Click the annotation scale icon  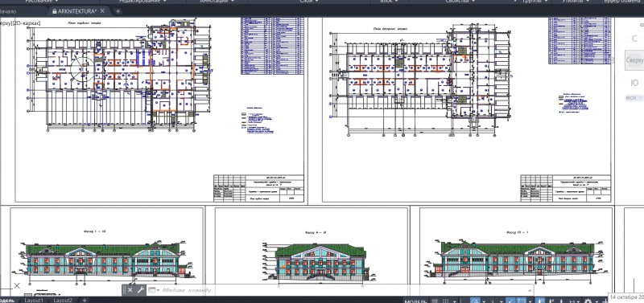[x=561, y=301]
